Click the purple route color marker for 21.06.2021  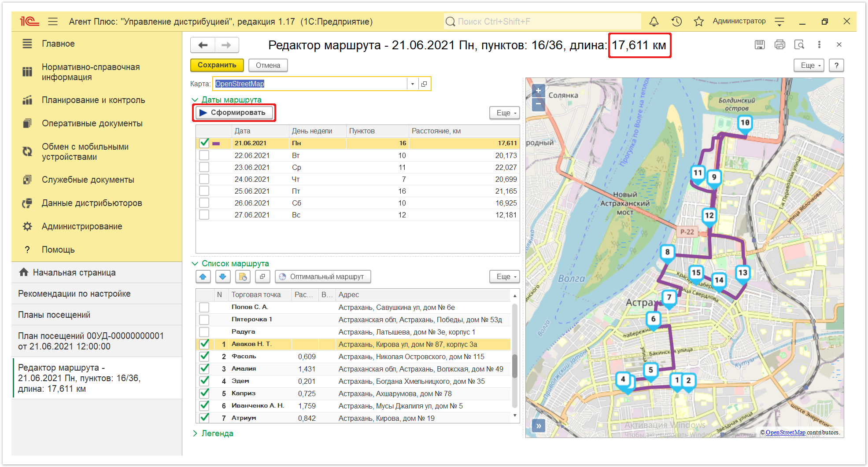[x=216, y=143]
